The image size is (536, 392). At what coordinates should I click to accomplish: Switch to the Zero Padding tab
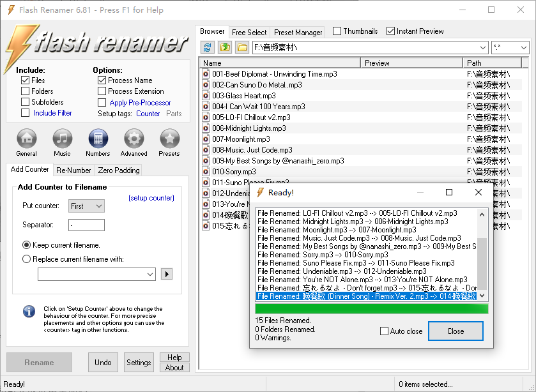click(118, 170)
